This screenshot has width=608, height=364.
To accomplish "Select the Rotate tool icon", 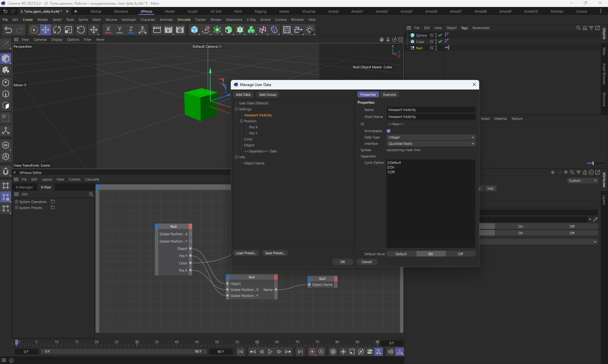I will tap(57, 30).
